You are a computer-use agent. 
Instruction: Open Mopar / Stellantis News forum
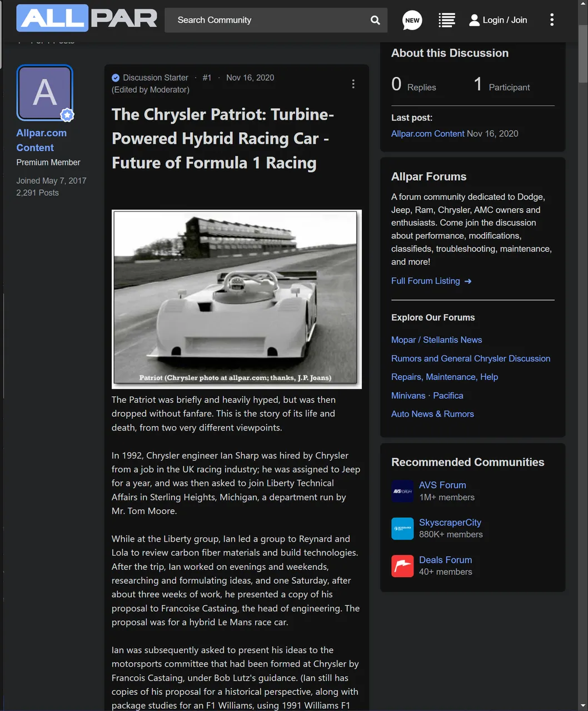[x=436, y=340]
